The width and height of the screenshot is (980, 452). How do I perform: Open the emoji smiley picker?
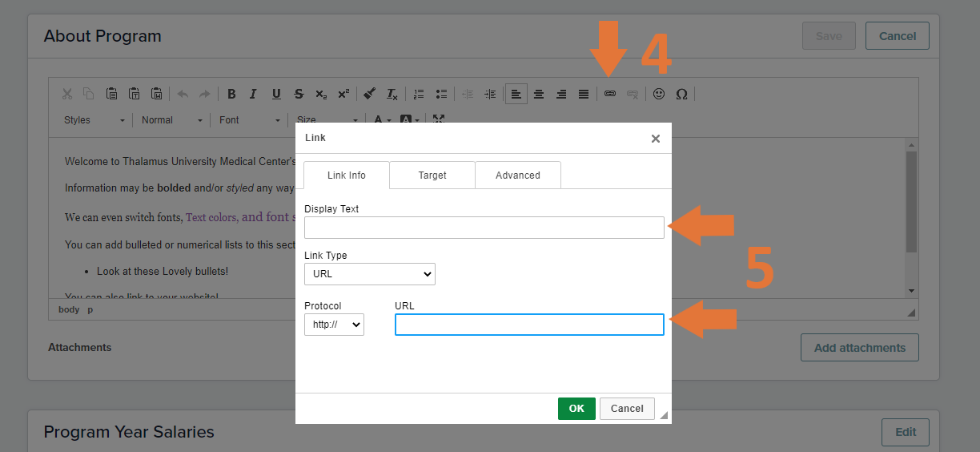point(659,94)
